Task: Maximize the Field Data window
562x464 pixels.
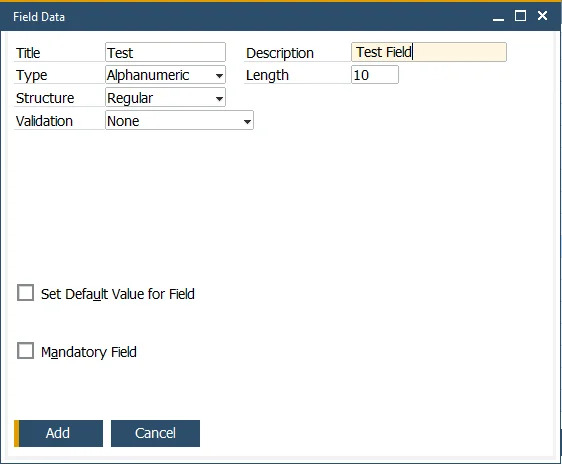Action: click(x=520, y=16)
